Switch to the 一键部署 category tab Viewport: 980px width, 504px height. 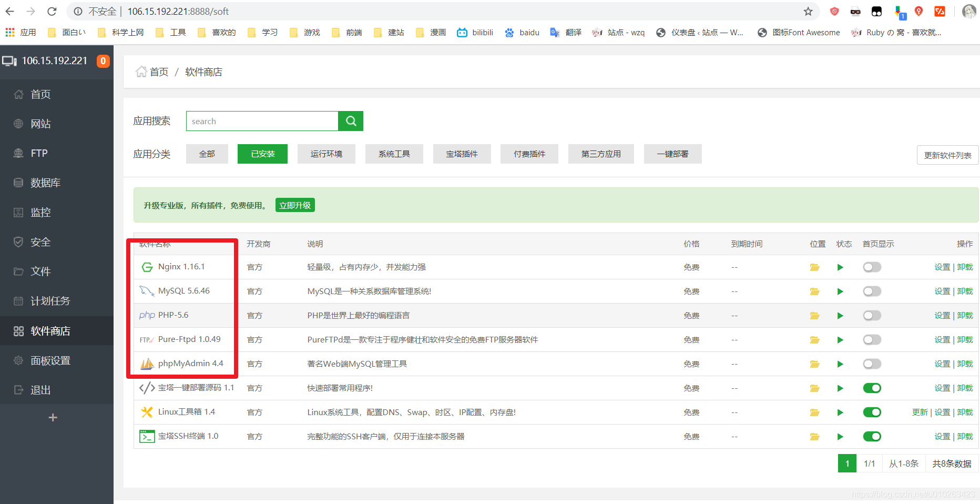pos(672,154)
